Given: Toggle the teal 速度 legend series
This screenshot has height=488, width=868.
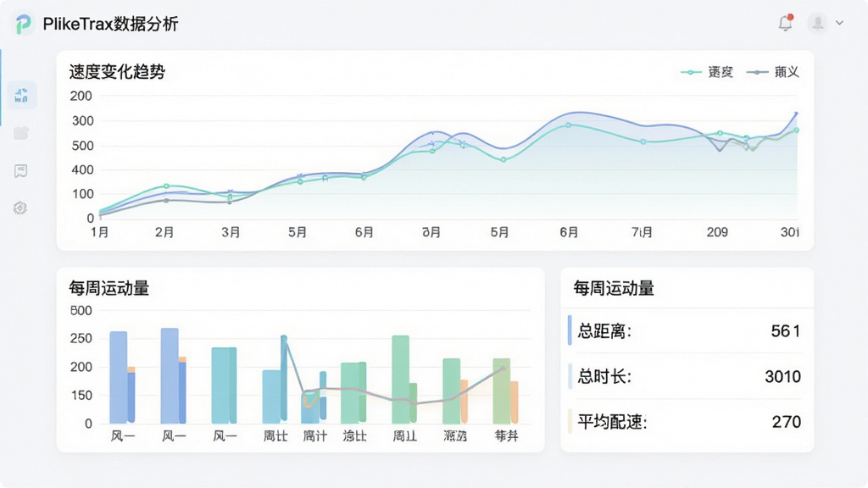Looking at the screenshot, I should coord(707,72).
